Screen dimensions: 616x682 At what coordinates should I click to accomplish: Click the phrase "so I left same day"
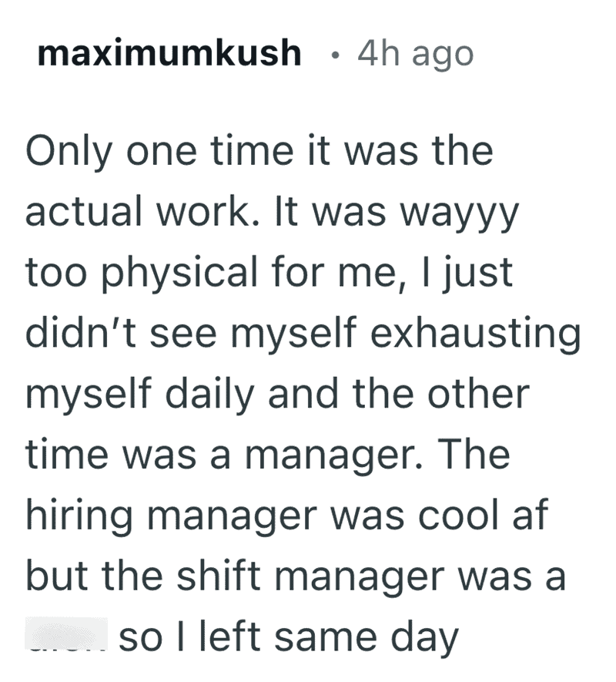coord(289,637)
